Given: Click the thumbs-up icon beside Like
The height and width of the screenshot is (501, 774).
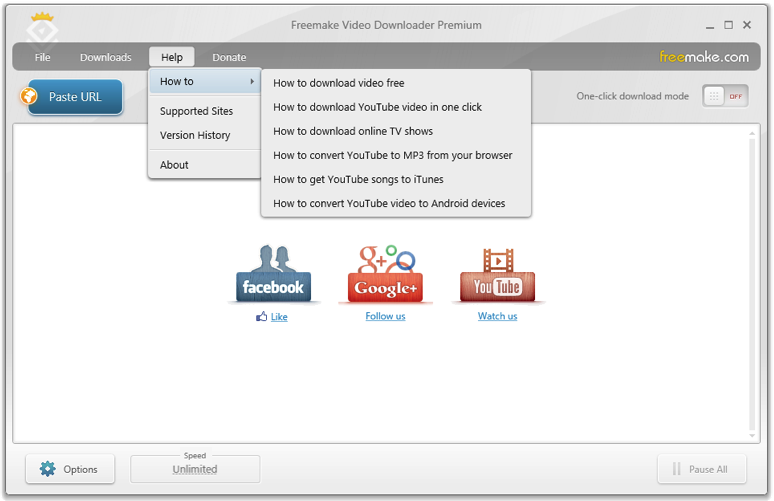Looking at the screenshot, I should [x=262, y=316].
